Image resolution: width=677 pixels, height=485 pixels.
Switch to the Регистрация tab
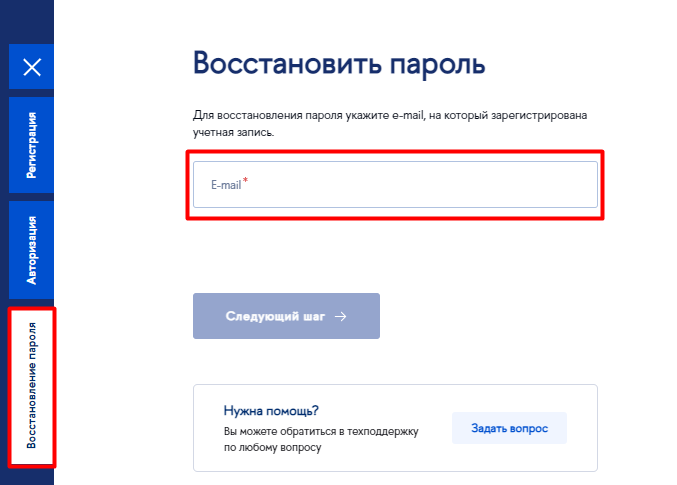click(x=32, y=145)
